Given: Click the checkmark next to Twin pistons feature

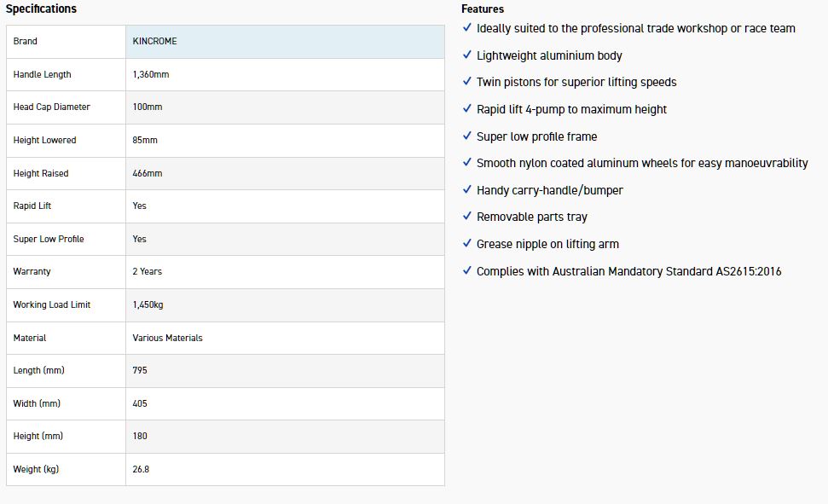Looking at the screenshot, I should pyautogui.click(x=466, y=82).
